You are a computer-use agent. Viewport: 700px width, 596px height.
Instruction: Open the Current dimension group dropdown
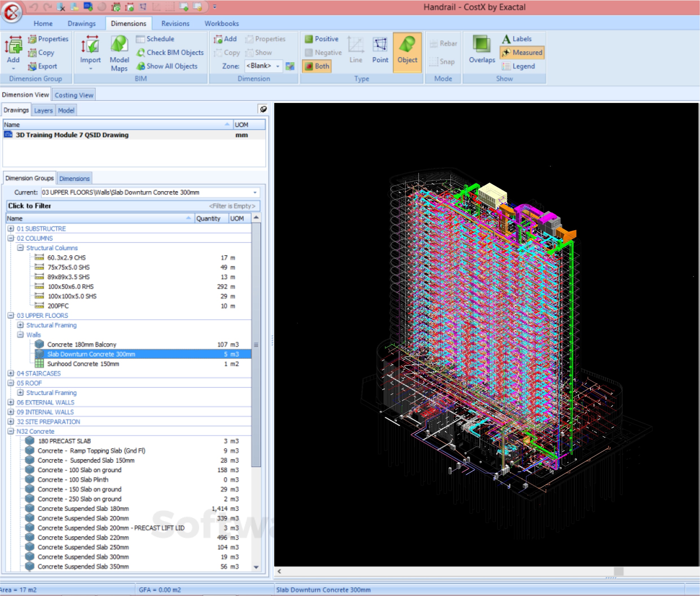click(x=255, y=192)
